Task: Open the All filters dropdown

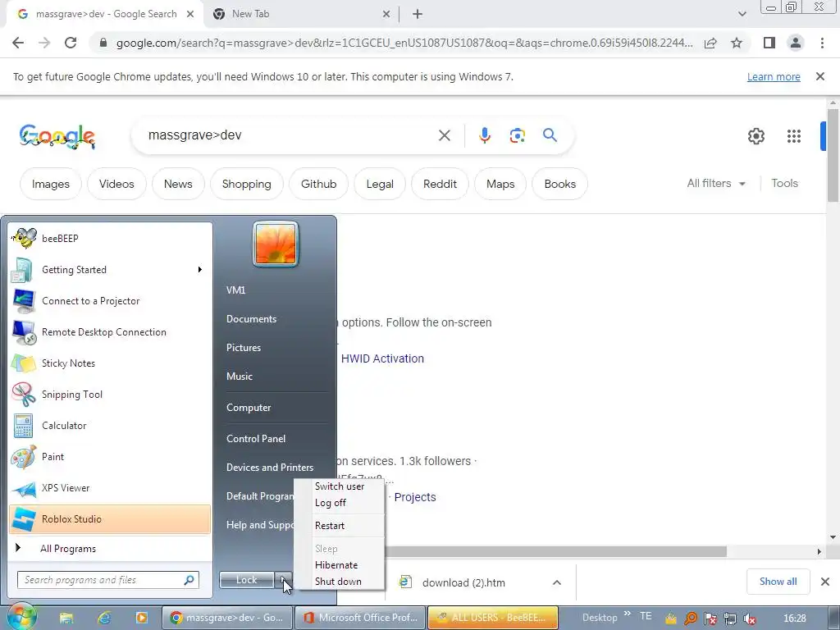Action: [x=716, y=183]
